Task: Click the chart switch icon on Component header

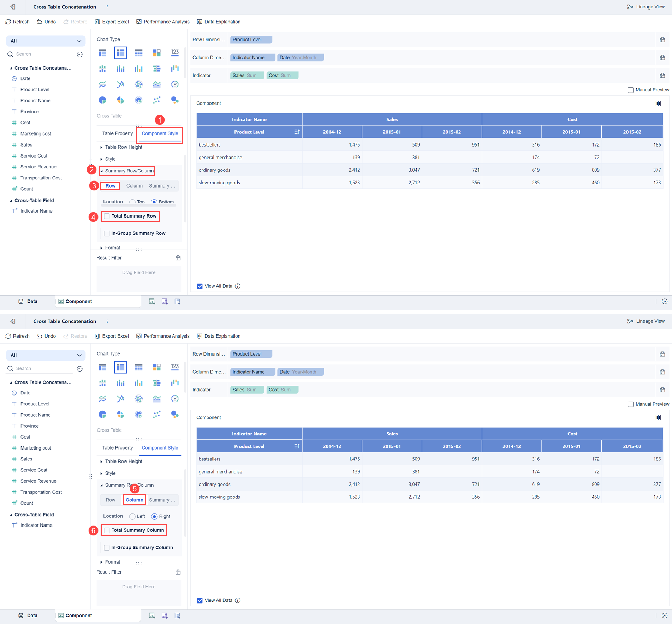Action: (658, 103)
